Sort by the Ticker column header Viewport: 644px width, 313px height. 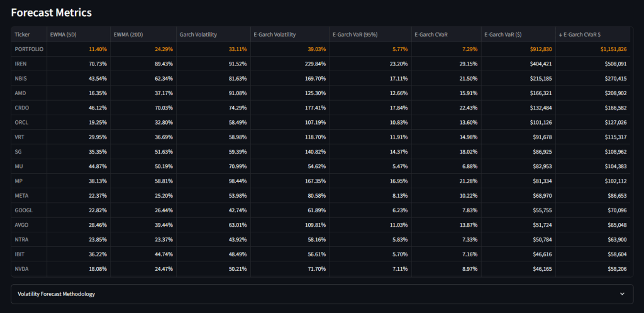(x=22, y=34)
